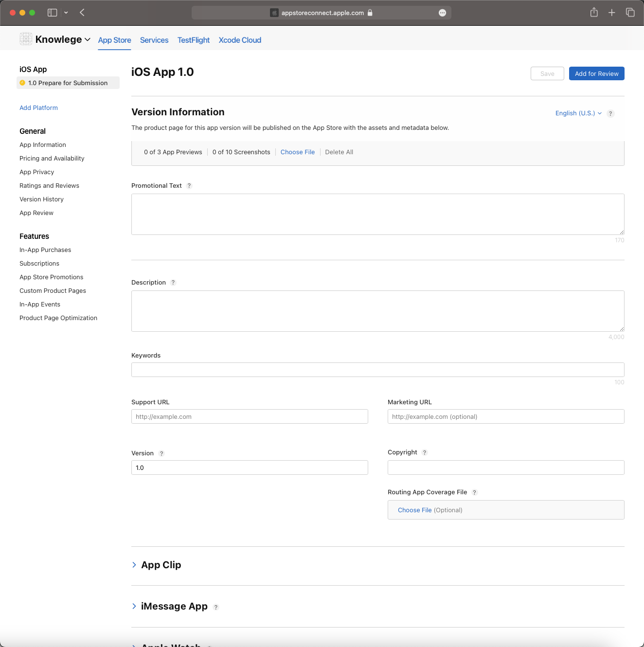This screenshot has height=647, width=644.
Task: Open App Information in sidebar
Action: (x=43, y=145)
